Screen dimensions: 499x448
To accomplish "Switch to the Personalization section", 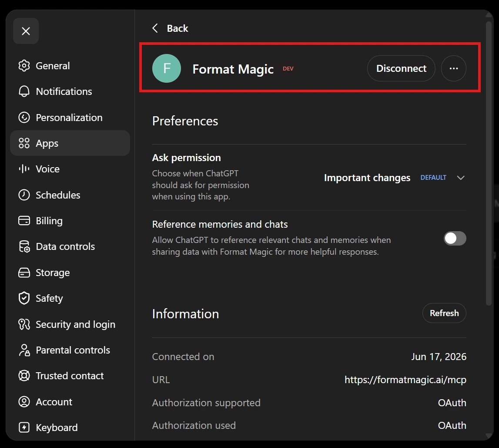I will pos(70,118).
